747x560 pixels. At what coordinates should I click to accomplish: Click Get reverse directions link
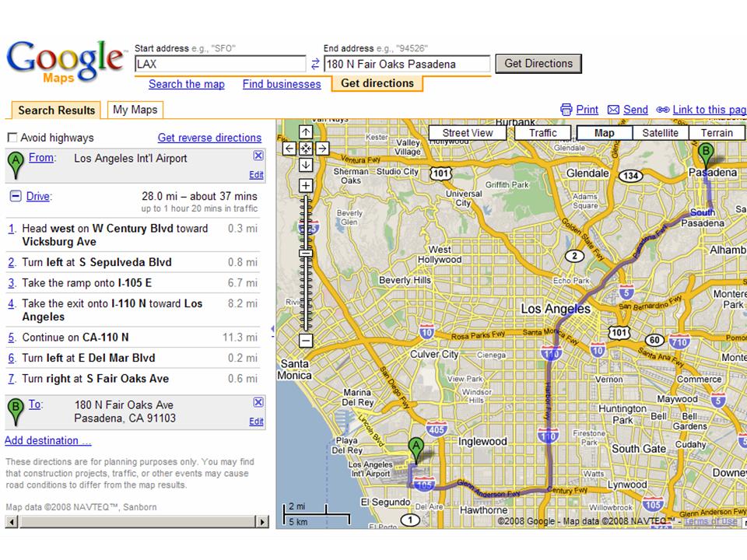(209, 138)
